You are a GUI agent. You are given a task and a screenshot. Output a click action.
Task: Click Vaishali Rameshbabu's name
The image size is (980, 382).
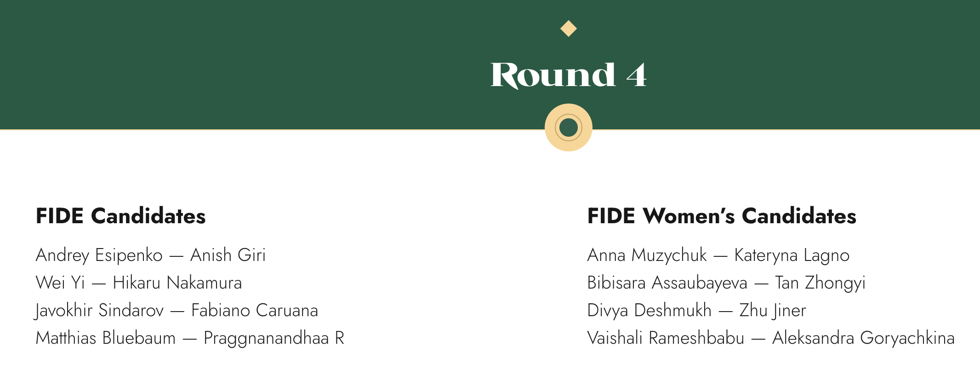click(x=666, y=338)
